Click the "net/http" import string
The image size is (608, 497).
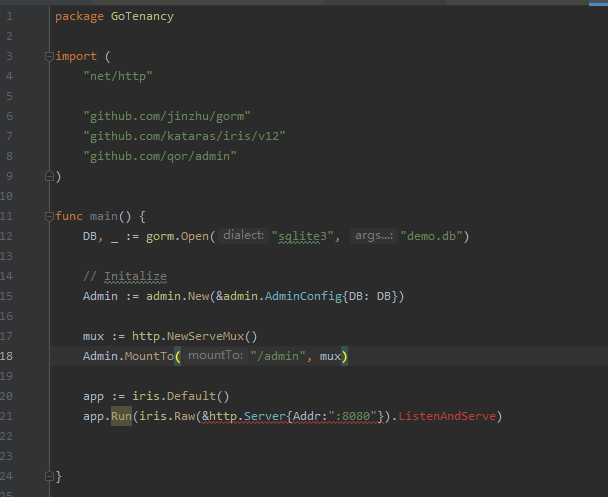coord(118,76)
